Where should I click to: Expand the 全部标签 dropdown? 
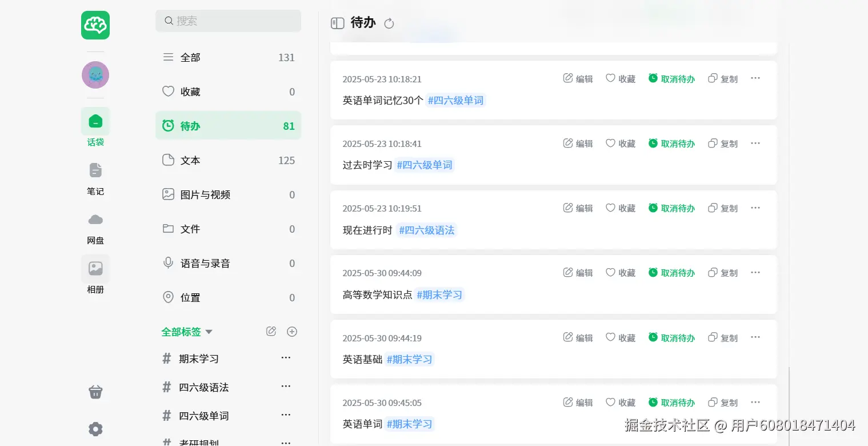187,332
